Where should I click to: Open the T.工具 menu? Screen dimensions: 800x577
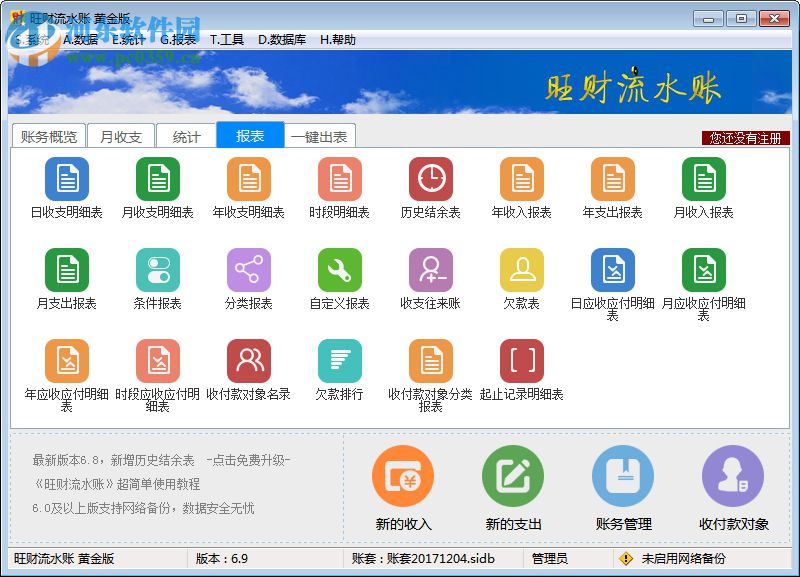(231, 40)
